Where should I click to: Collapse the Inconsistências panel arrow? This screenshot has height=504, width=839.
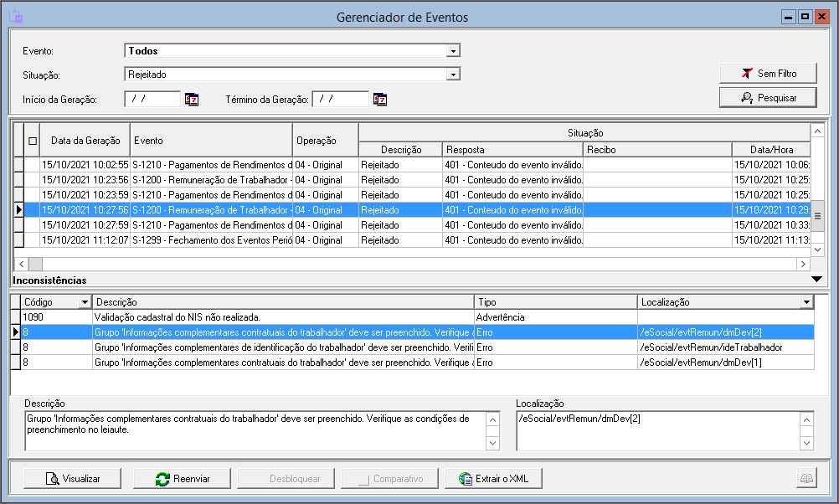point(817,280)
